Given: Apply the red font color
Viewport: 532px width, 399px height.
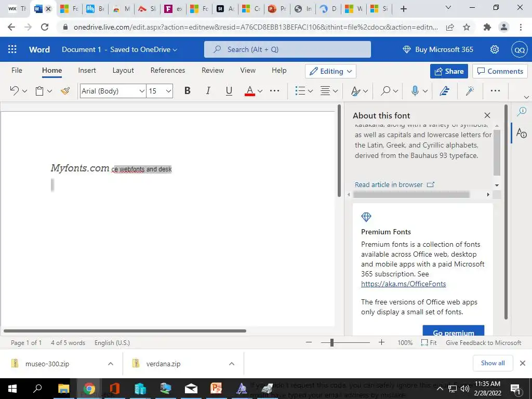Looking at the screenshot, I should (x=250, y=91).
